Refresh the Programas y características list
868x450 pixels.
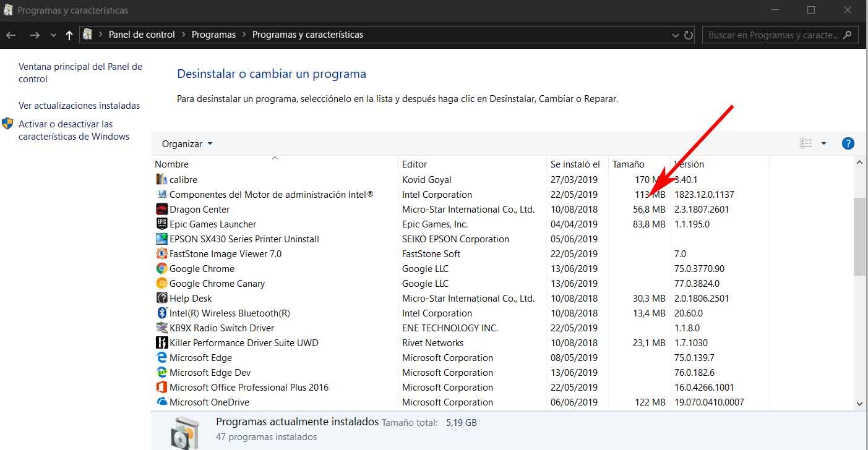click(689, 35)
